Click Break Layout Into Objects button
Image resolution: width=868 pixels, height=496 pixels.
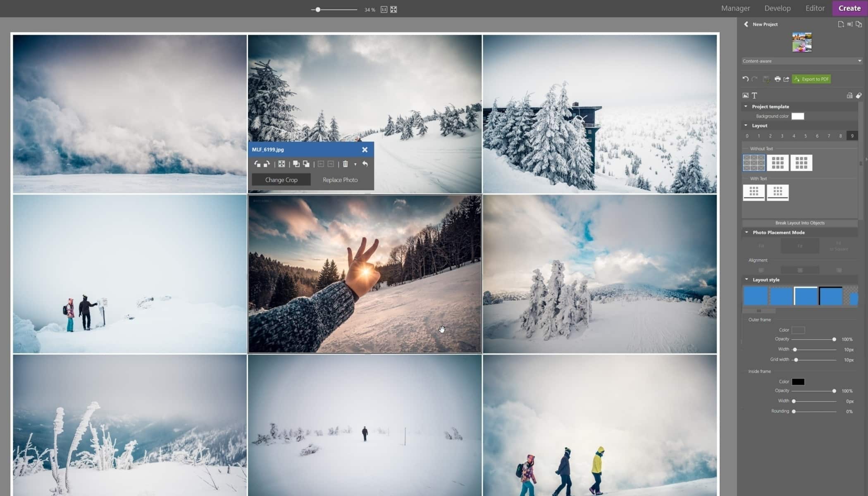[800, 222]
